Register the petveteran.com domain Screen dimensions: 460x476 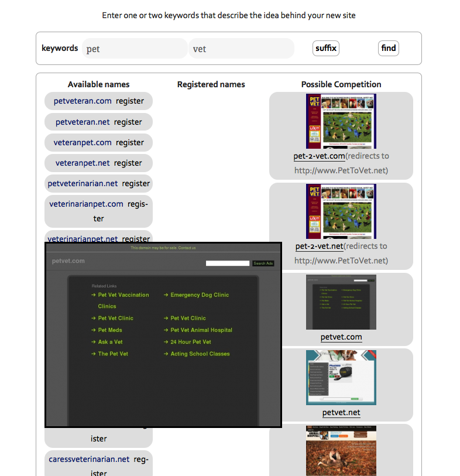point(130,101)
